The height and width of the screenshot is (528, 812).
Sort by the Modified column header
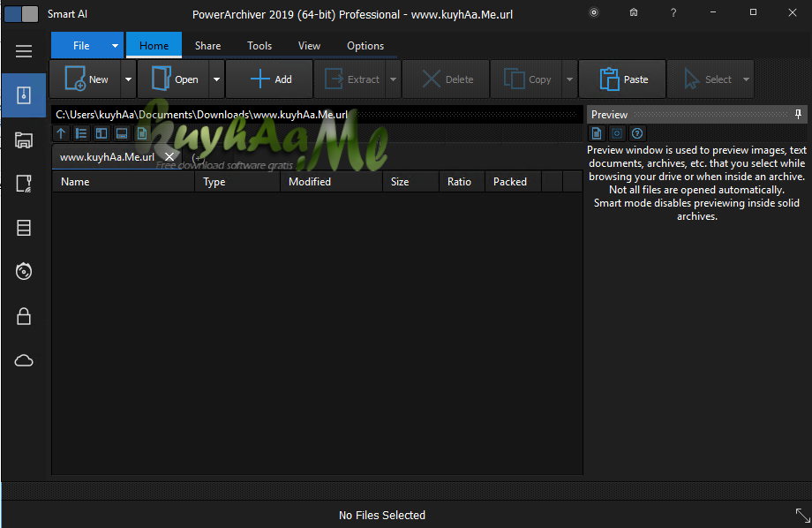332,182
